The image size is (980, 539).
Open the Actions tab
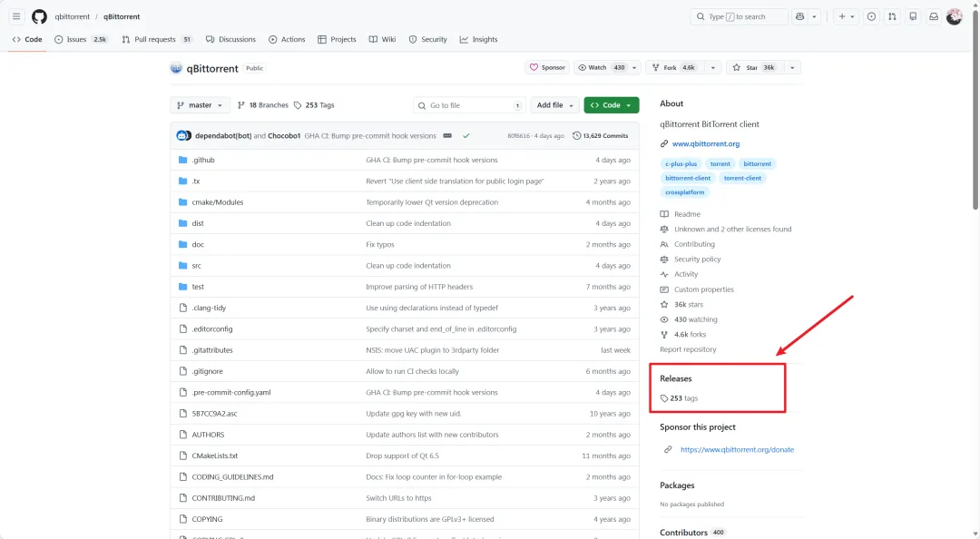(x=287, y=39)
